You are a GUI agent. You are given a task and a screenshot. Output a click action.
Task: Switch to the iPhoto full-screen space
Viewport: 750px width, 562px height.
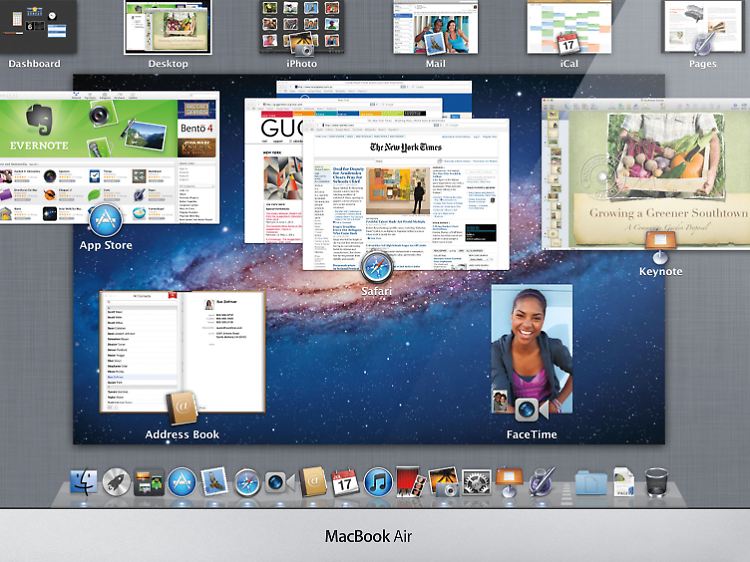pyautogui.click(x=302, y=27)
